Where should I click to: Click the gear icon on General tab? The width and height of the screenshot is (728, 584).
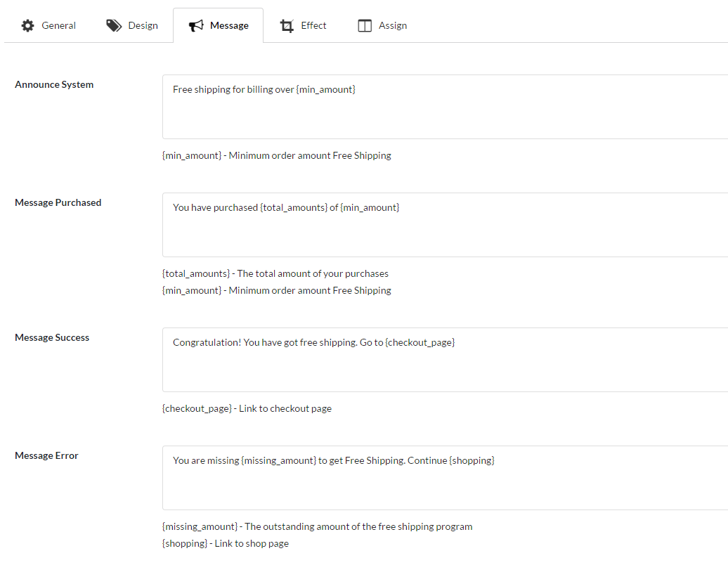[27, 25]
